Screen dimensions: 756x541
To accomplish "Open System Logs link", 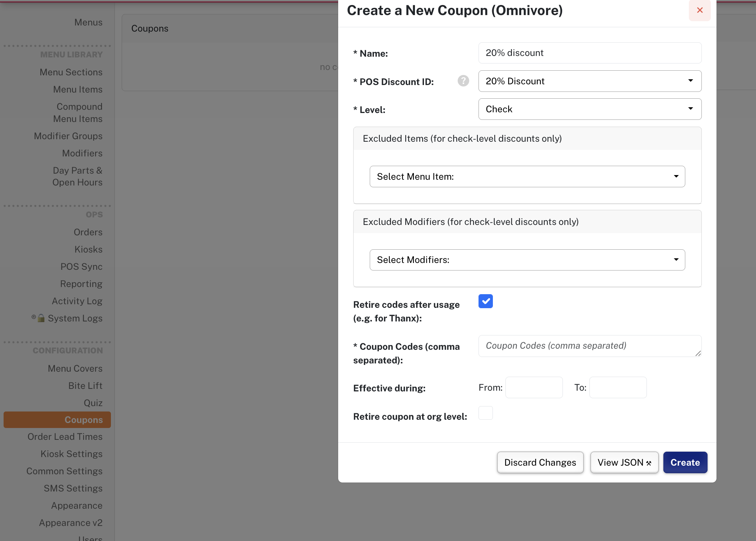I will [x=75, y=318].
